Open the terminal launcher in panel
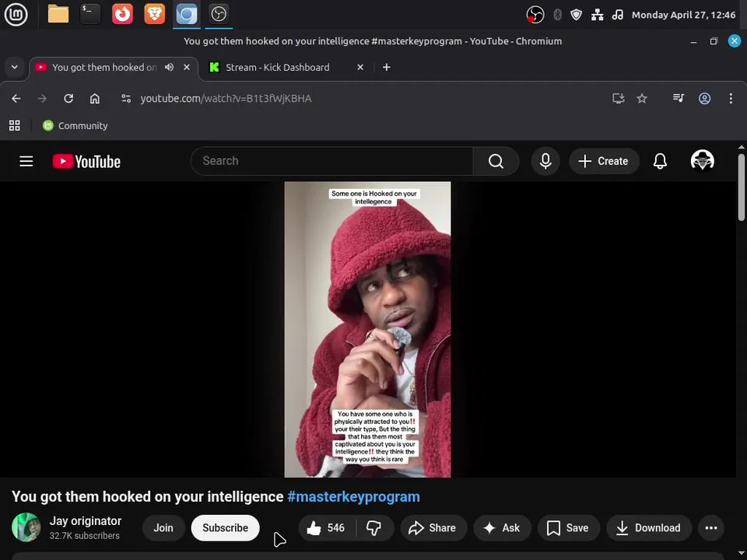The width and height of the screenshot is (747, 560). point(90,14)
